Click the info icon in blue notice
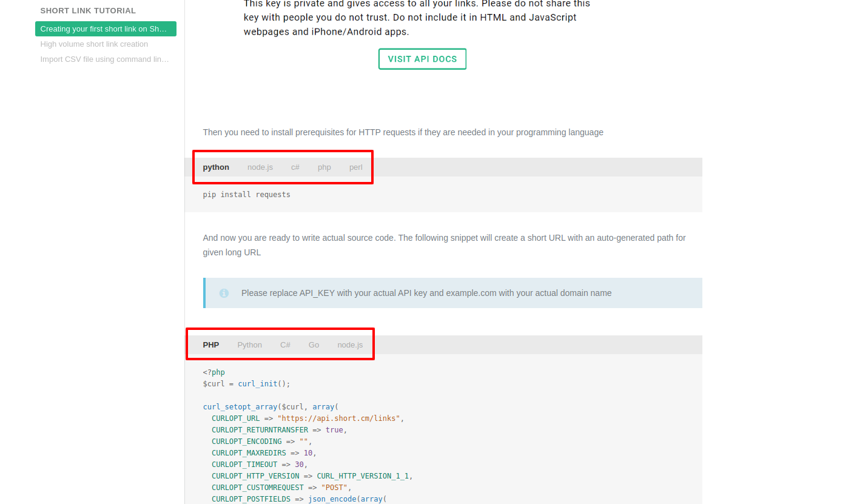 (224, 293)
